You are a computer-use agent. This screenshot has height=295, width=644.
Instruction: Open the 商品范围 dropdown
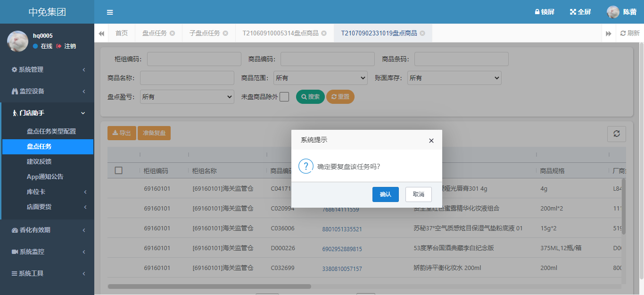click(x=321, y=78)
